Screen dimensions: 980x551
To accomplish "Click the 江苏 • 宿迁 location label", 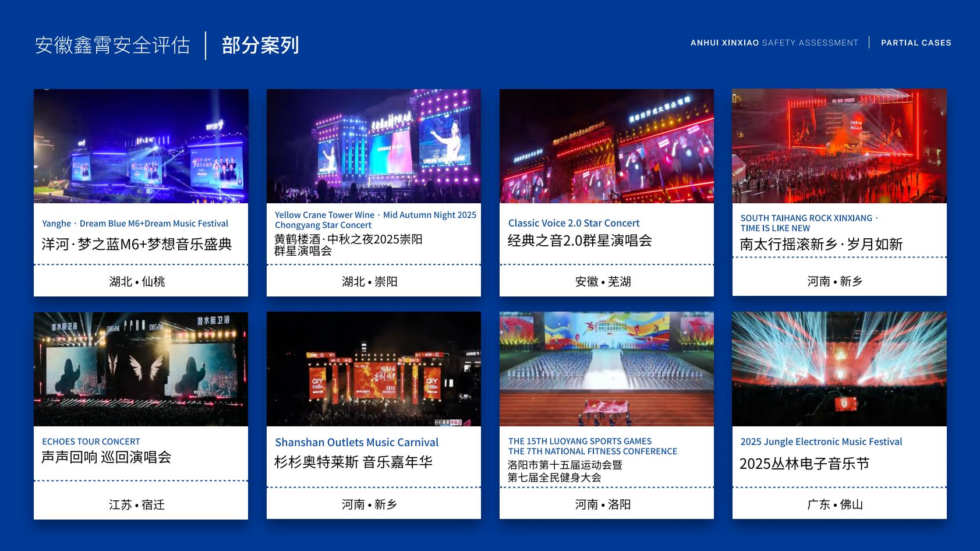I will tap(137, 504).
